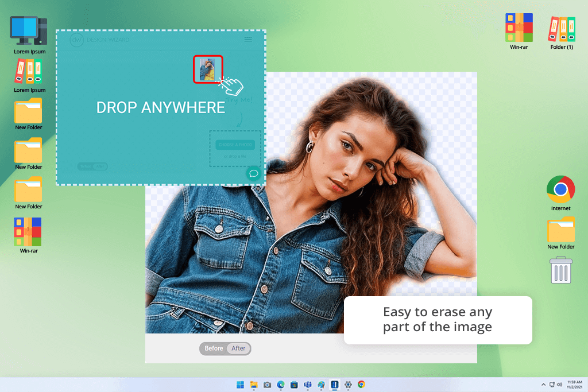
Task: Open the Design Wizard hamburger menu
Action: 248,39
